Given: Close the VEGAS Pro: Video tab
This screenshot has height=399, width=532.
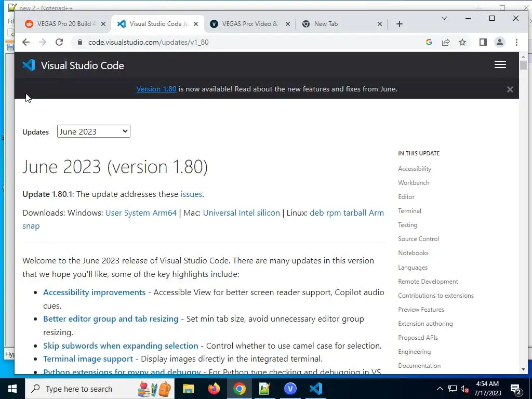Looking at the screenshot, I should pos(288,24).
